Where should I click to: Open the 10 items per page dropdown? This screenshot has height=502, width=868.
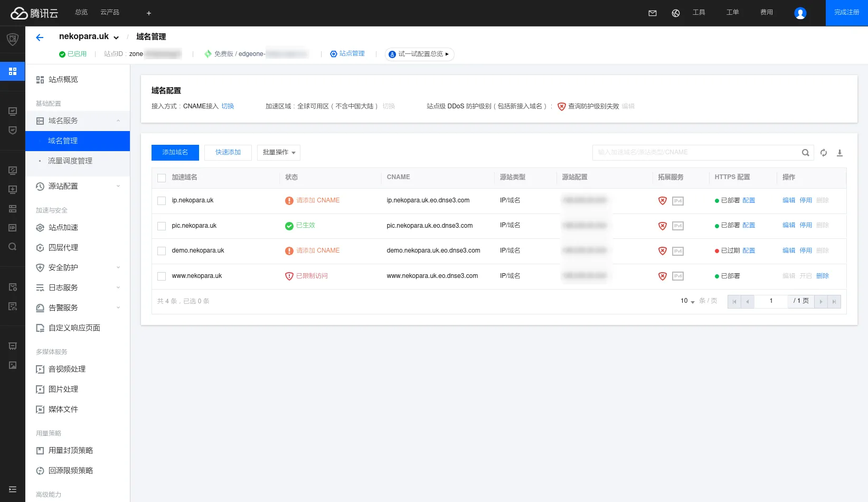(687, 301)
